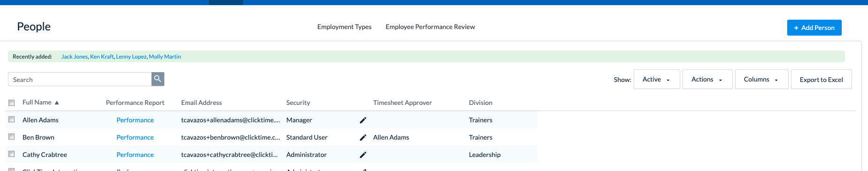Click the Manager security value
This screenshot has height=171, width=868.
[x=299, y=120]
